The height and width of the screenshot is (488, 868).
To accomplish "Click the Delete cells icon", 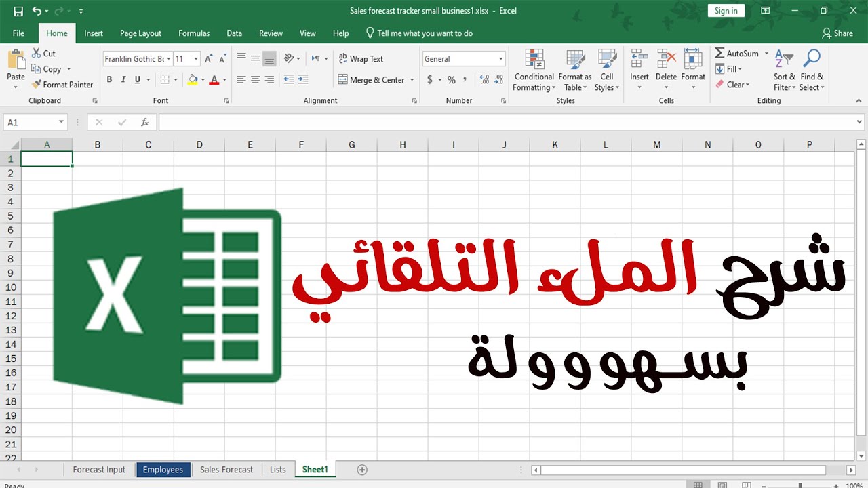I will pos(666,59).
